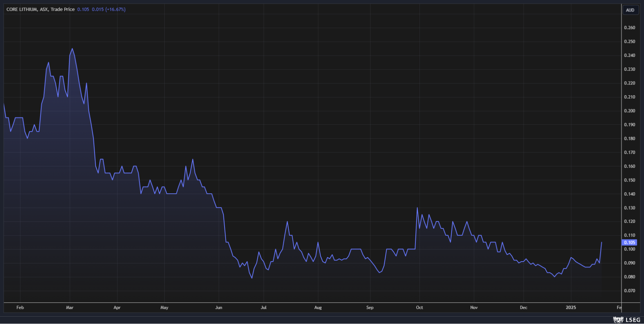This screenshot has height=324, width=644.
Task: Click the 0.140 price axis label
Action: 630,194
